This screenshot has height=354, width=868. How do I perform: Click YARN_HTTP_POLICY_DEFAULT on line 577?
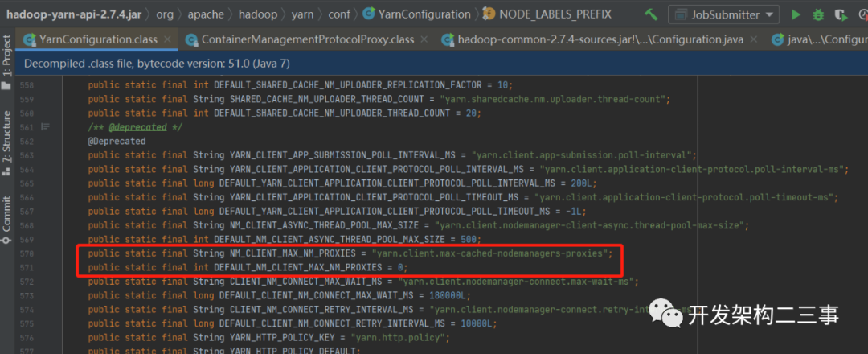[294, 350]
